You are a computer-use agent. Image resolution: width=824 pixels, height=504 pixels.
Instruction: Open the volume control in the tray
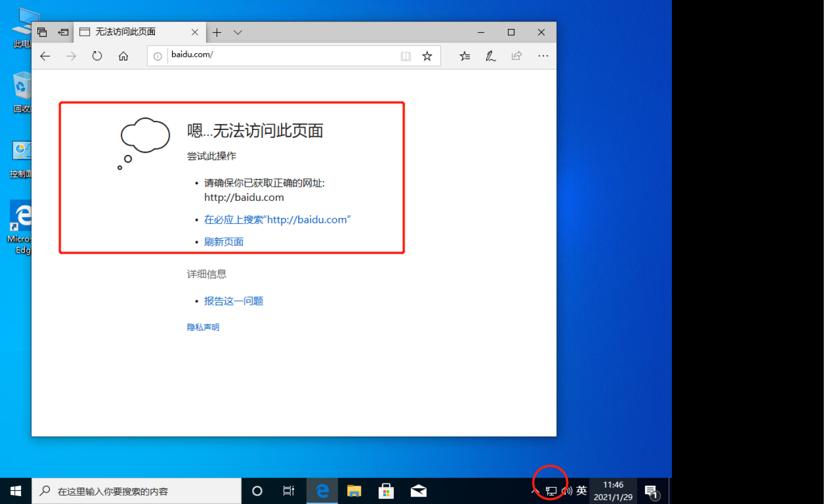(x=566, y=491)
